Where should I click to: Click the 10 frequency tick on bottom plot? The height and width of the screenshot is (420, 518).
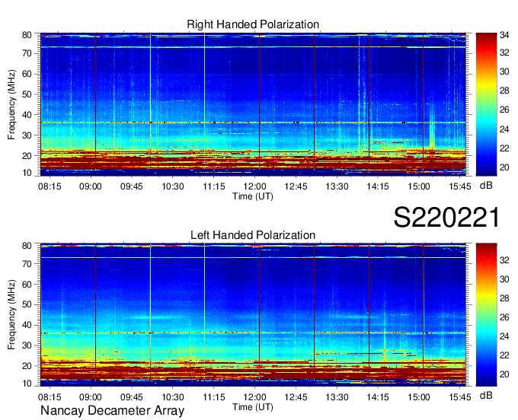27,383
